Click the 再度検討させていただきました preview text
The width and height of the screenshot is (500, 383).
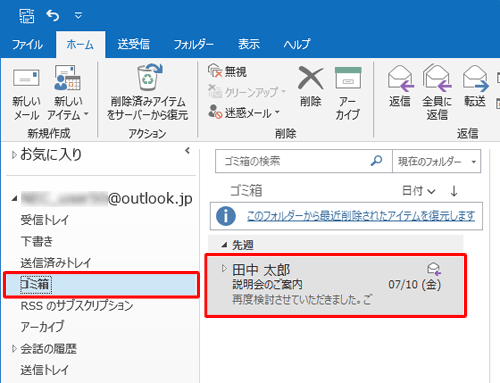(x=302, y=300)
